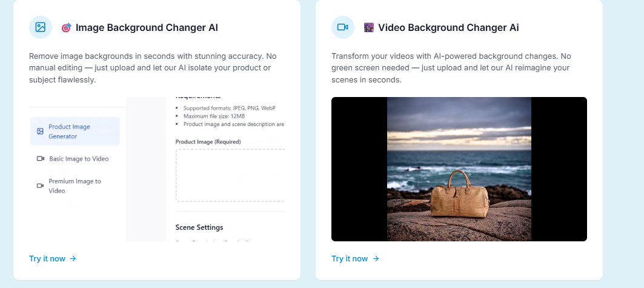Screen dimensions: 644x288
Task: Click the purple emoji before Video Background Changer Ai
Action: pyautogui.click(x=369, y=27)
